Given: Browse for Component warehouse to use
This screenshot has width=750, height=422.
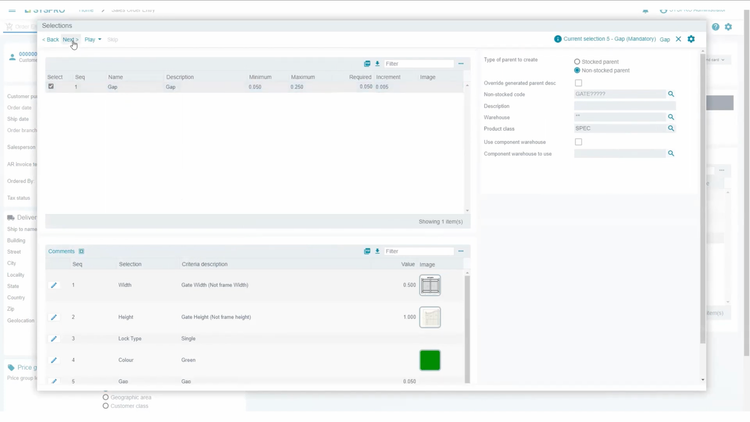Looking at the screenshot, I should (x=671, y=154).
